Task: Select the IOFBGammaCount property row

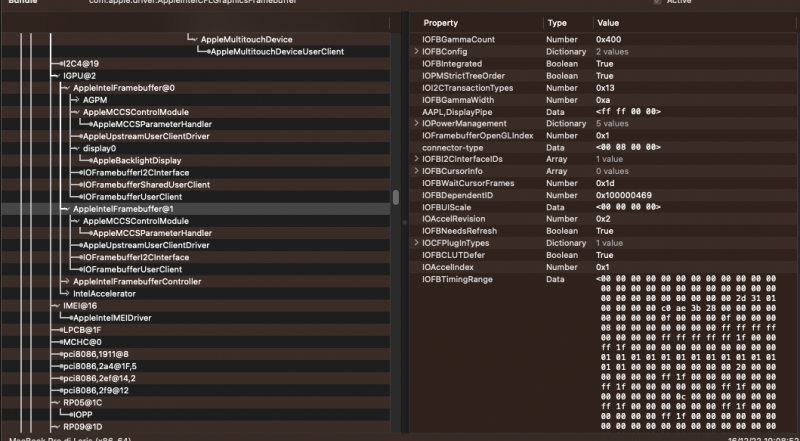Action: 604,39
